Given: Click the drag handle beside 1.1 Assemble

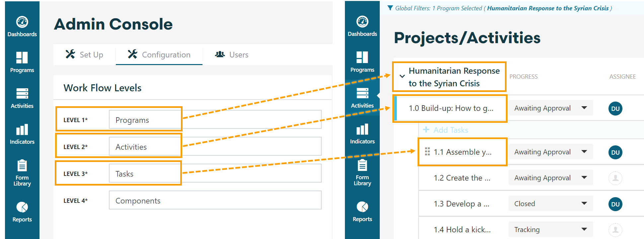Looking at the screenshot, I should tap(427, 152).
